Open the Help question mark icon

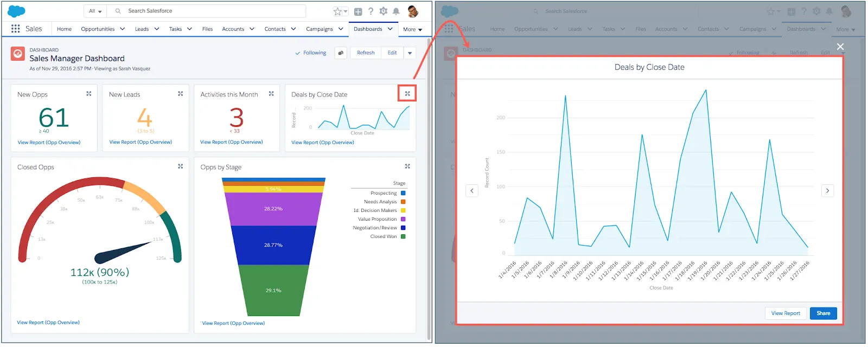(x=371, y=11)
